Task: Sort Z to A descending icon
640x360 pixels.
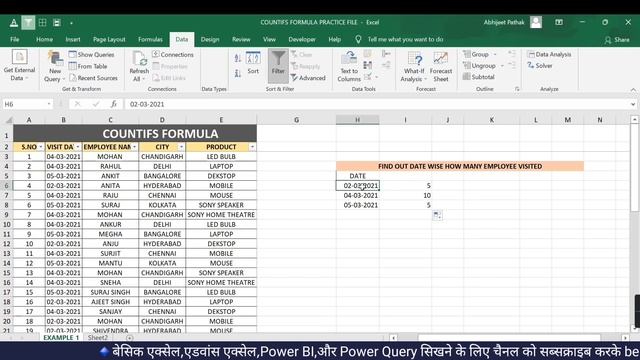Action: 238,73
